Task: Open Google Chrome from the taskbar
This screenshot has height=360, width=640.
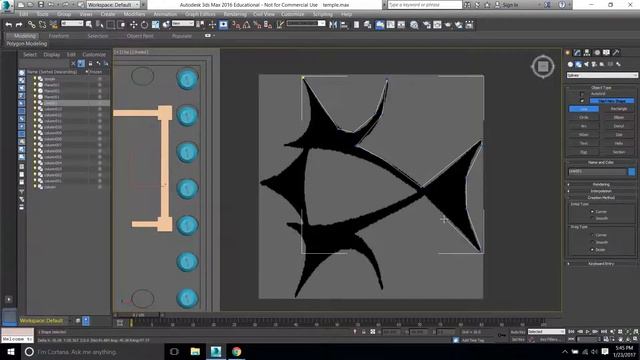Action: (x=236, y=351)
